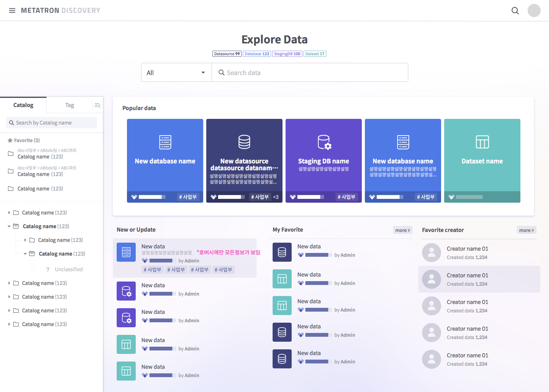Click the popularity progress bar on the New database name card
Image resolution: width=549 pixels, height=392 pixels.
coord(152,197)
